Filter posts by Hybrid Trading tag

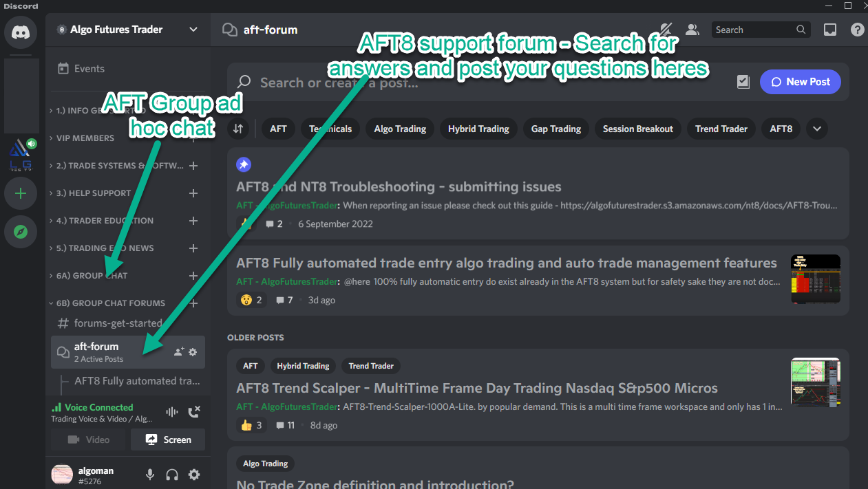[x=478, y=129]
